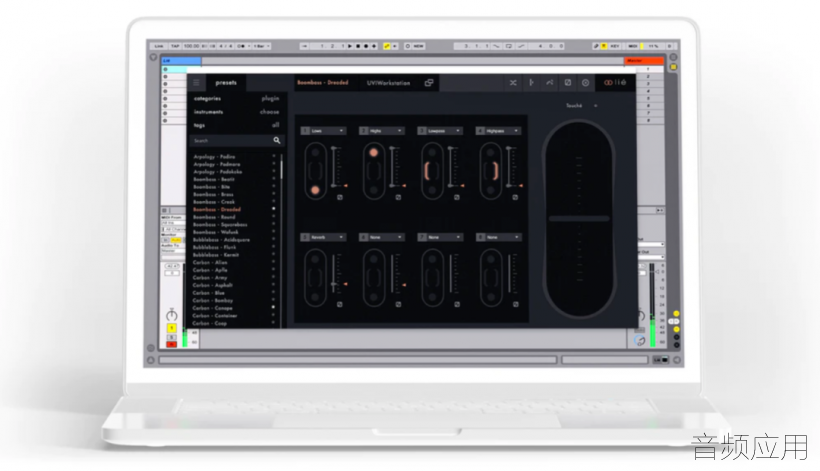Open the slot 4 Highpass dropdown
The width and height of the screenshot is (820, 471).
[x=498, y=131]
